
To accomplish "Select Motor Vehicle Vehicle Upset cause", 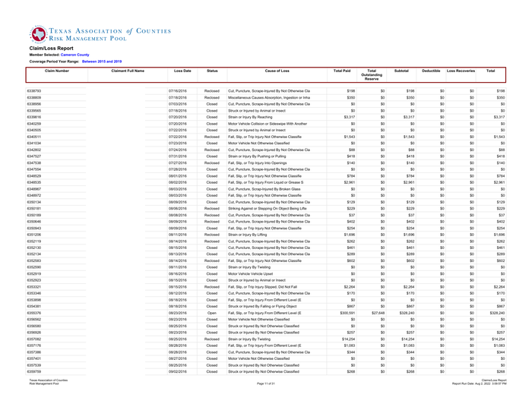I will [x=250, y=274].
